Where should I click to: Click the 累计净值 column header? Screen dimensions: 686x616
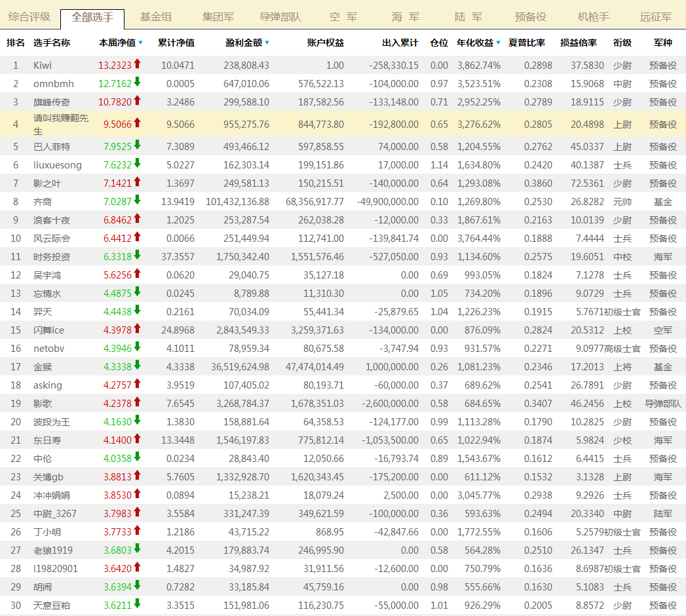[x=176, y=43]
